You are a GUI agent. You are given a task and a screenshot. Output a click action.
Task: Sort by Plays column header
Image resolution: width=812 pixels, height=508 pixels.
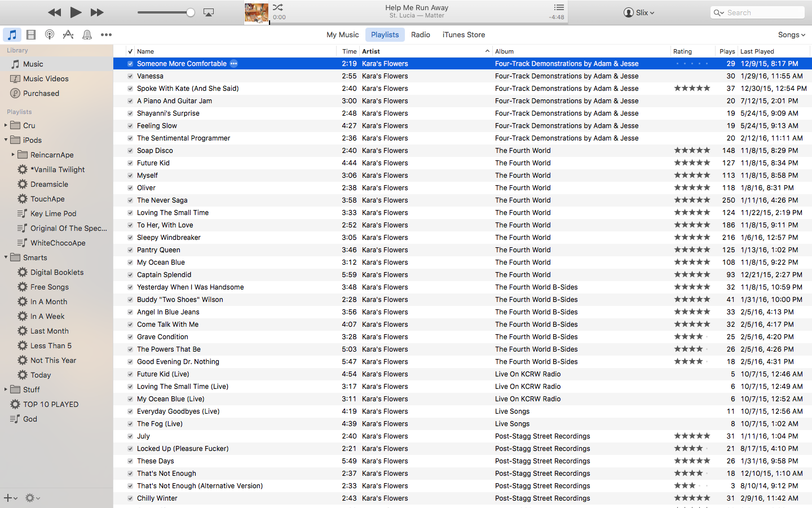tap(727, 51)
